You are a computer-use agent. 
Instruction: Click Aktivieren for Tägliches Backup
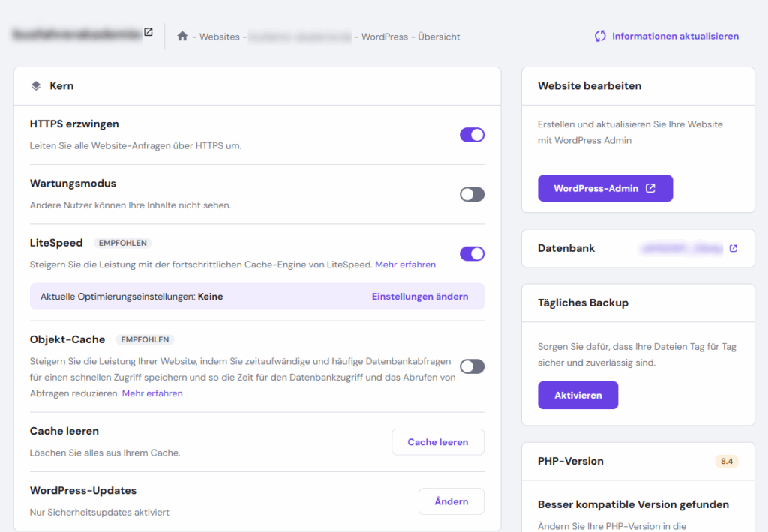(x=577, y=395)
